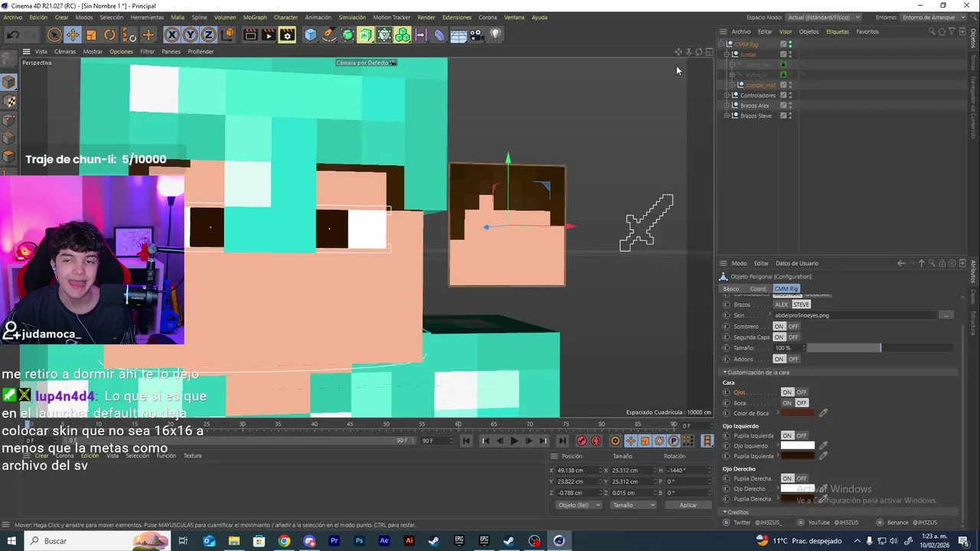This screenshot has height=551, width=980.
Task: Open the Render menu
Action: pyautogui.click(x=426, y=17)
